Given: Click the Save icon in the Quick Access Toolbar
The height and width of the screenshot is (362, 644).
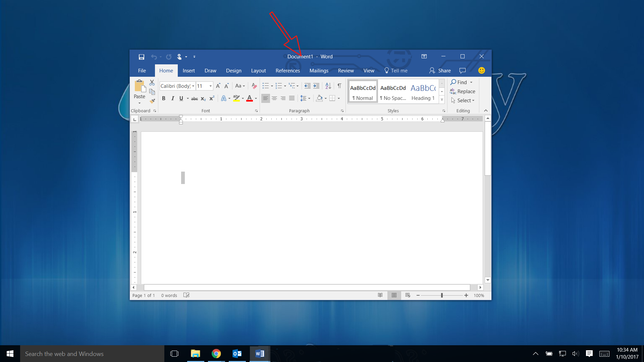Looking at the screenshot, I should tap(141, 57).
